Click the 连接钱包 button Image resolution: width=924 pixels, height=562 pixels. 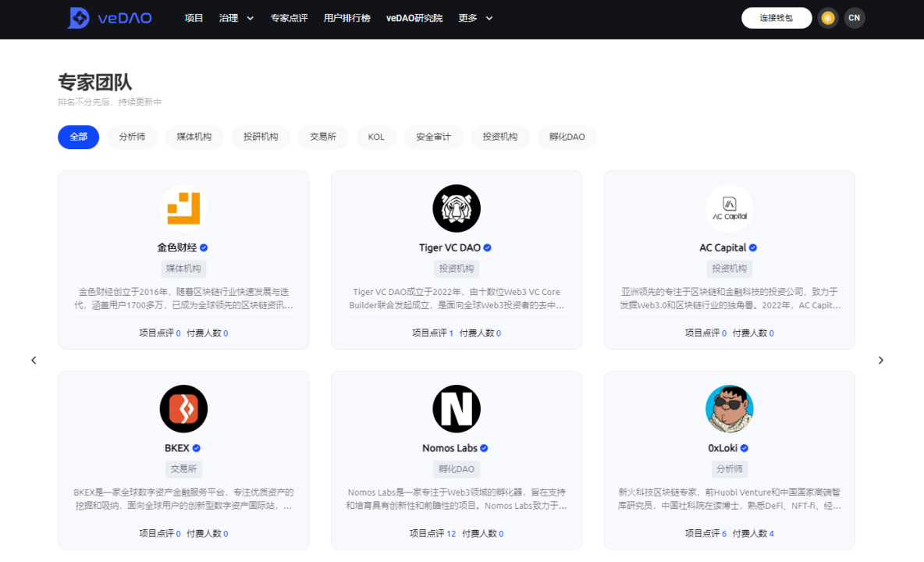click(776, 18)
